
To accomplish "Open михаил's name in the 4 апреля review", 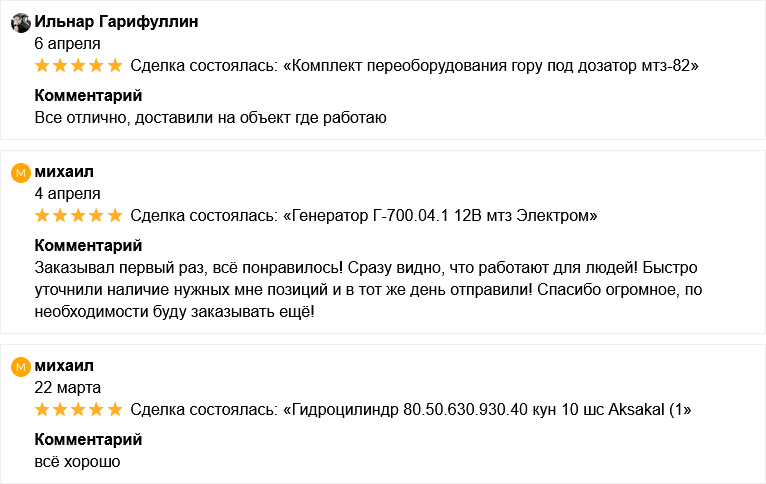I will [64, 172].
